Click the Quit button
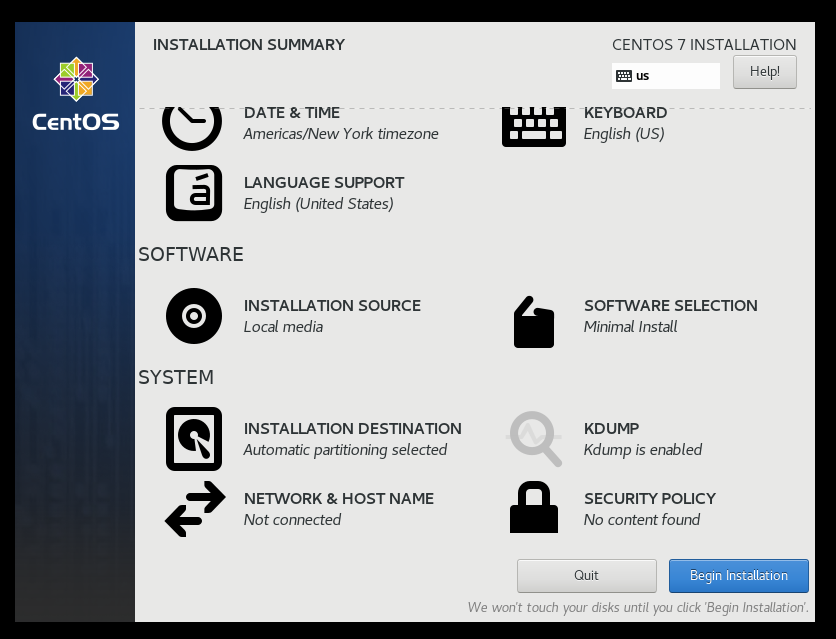Screen dimensions: 836x639 (x=586, y=576)
